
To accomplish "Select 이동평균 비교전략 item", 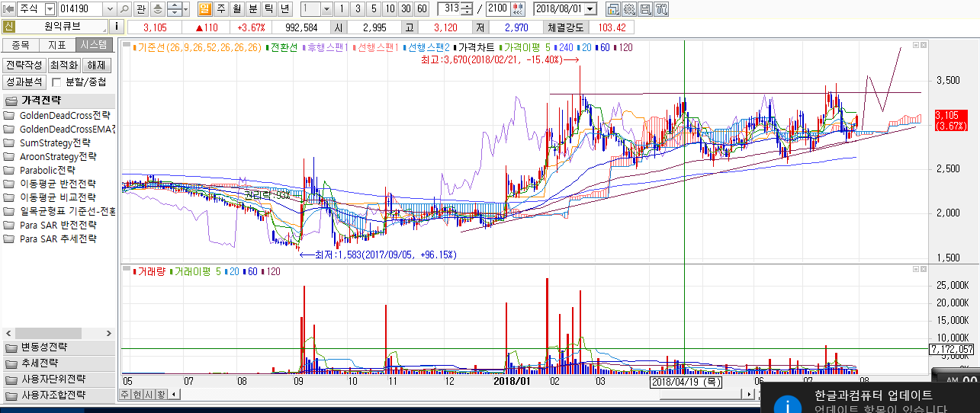I will click(59, 197).
